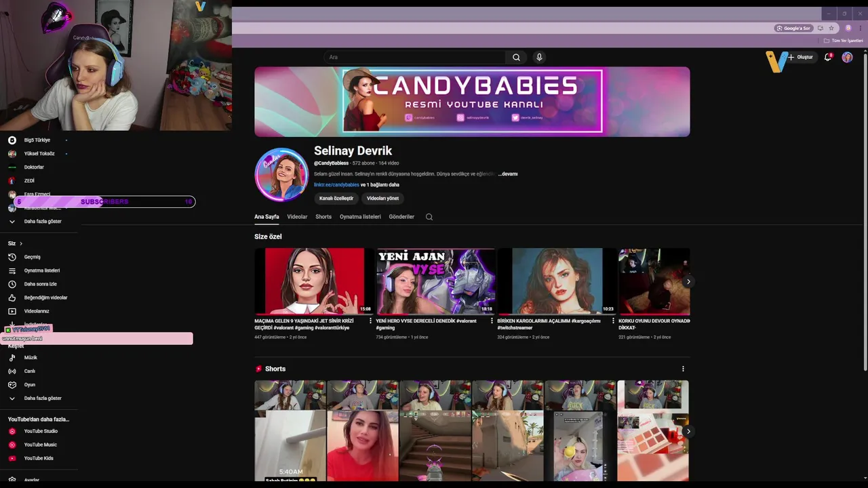Show next Shorts with the right arrow

click(x=688, y=431)
